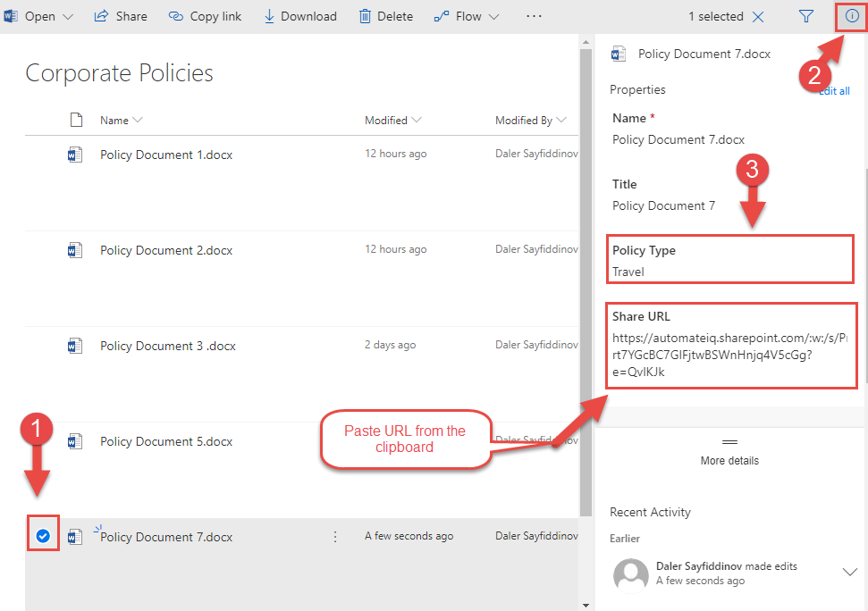Click the Recent Activity heading

click(650, 513)
